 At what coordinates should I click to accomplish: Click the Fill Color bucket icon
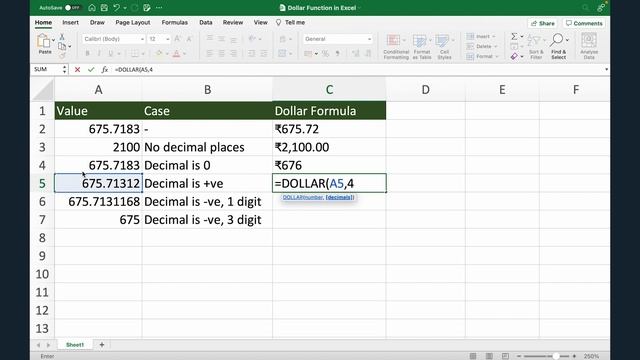[x=159, y=53]
